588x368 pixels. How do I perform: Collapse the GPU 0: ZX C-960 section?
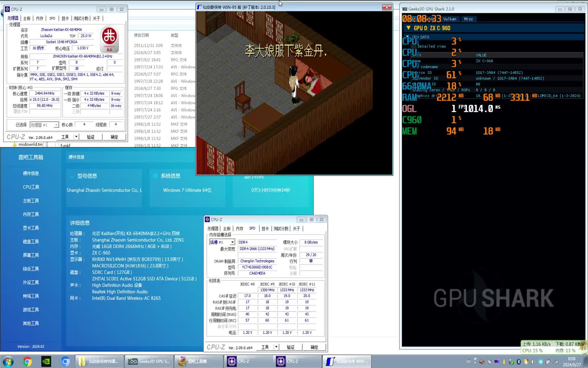(x=408, y=28)
